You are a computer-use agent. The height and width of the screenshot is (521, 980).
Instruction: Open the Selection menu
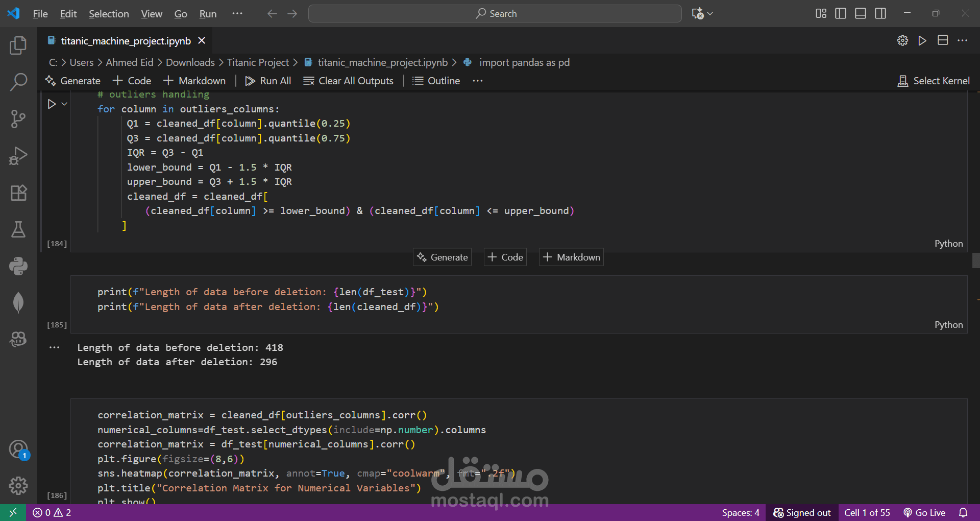[x=109, y=14]
